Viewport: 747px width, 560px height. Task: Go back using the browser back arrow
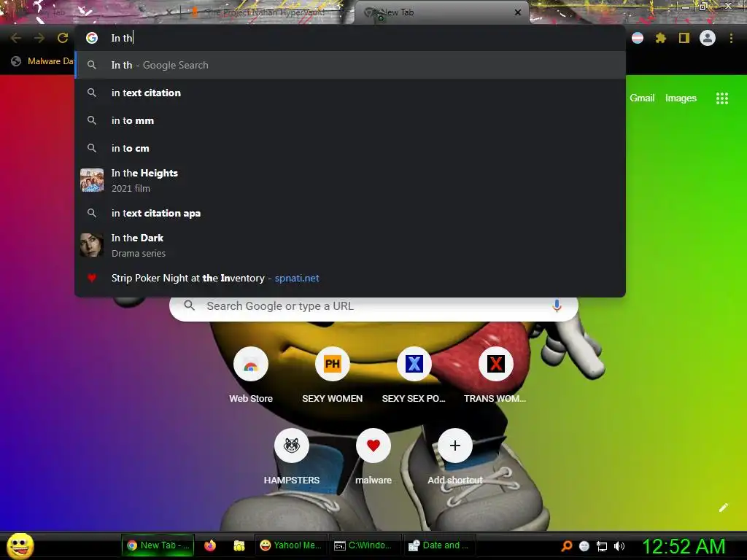(16, 38)
